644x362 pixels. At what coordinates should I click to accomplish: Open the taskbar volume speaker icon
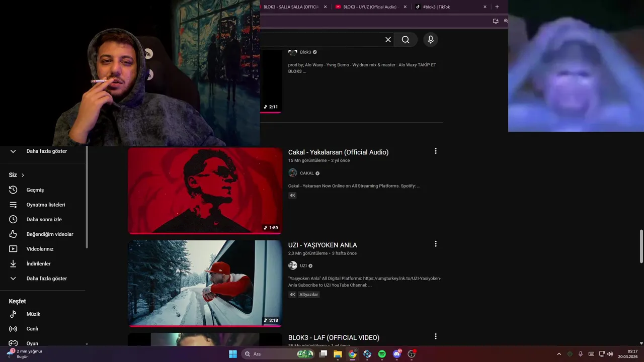pyautogui.click(x=610, y=354)
